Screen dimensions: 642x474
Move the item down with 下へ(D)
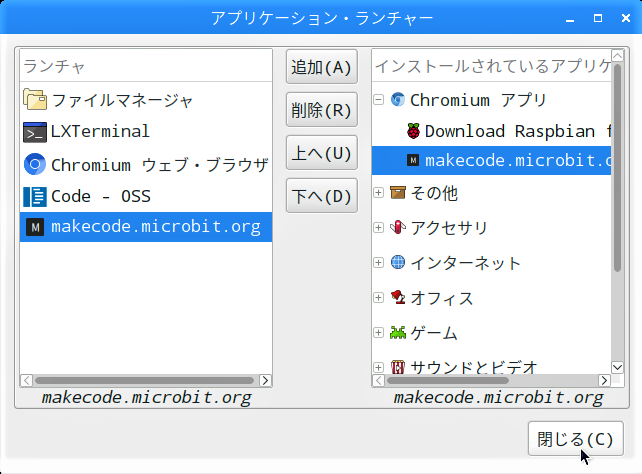pos(321,196)
